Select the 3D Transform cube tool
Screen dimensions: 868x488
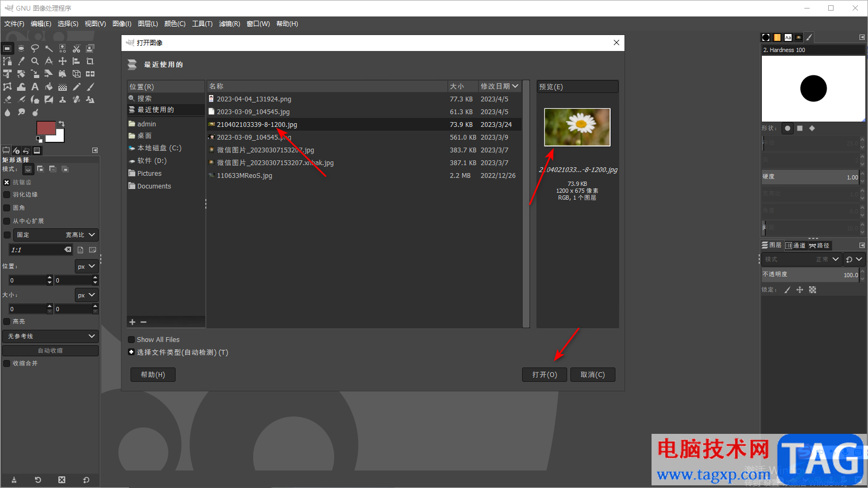(x=76, y=74)
